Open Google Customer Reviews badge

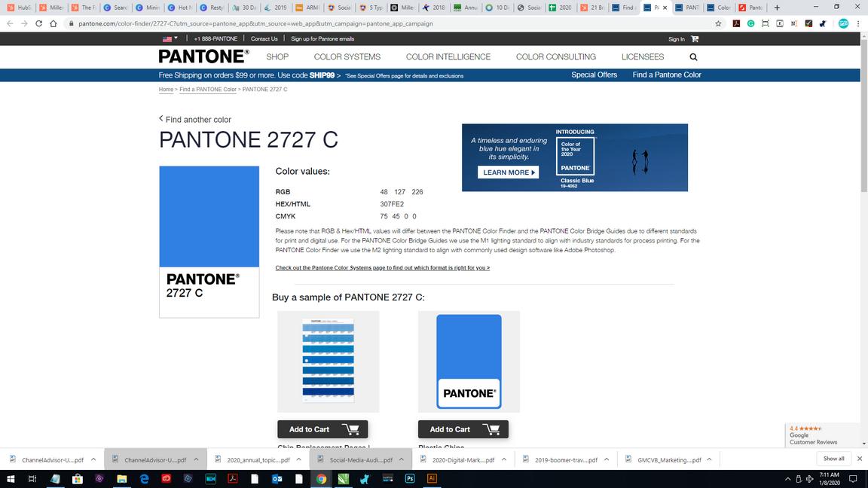[x=822, y=435]
